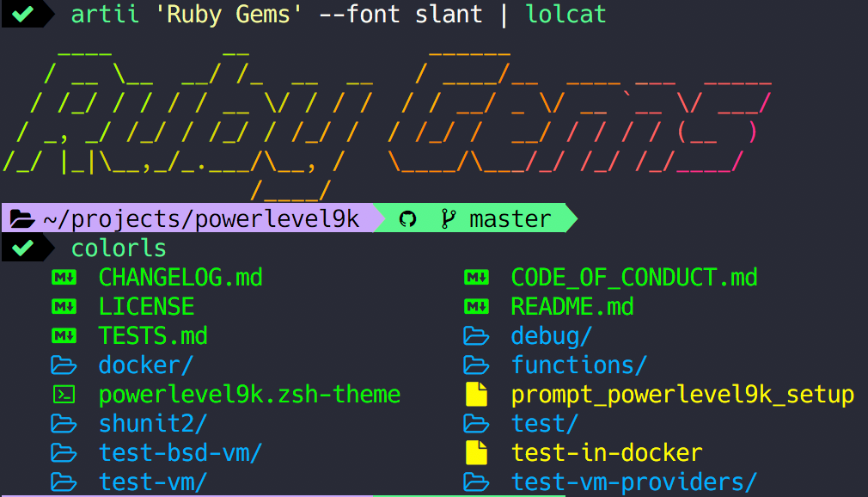Screen dimensions: 868x497
Task: Click the ~/projects/powerlevel9k path text
Action: [x=201, y=219]
